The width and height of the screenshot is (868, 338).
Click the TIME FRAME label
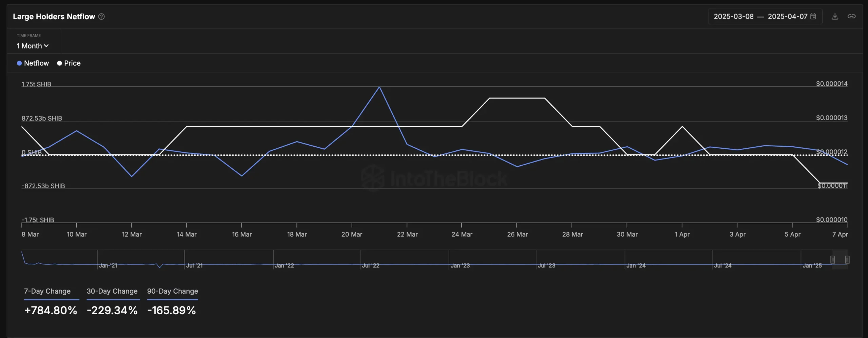29,36
